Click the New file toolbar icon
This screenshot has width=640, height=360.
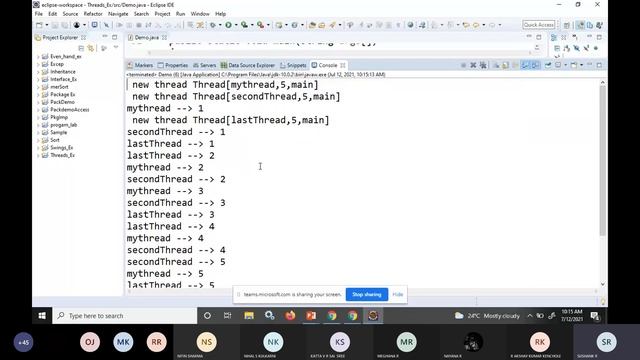click(39, 25)
